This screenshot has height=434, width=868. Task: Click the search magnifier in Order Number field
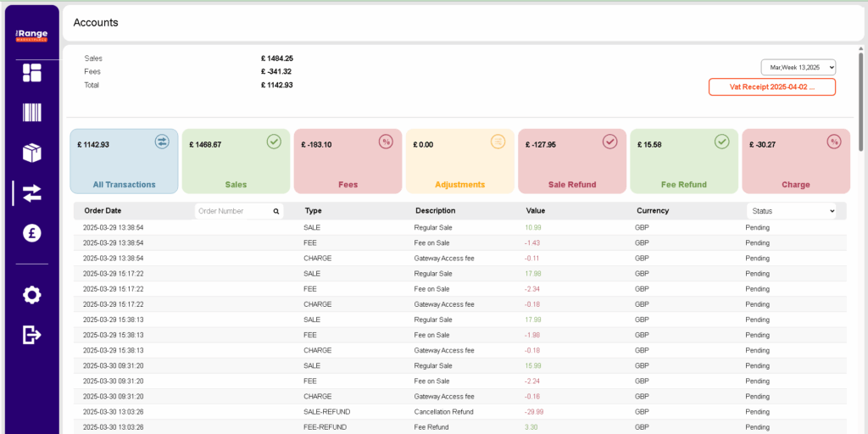click(276, 211)
